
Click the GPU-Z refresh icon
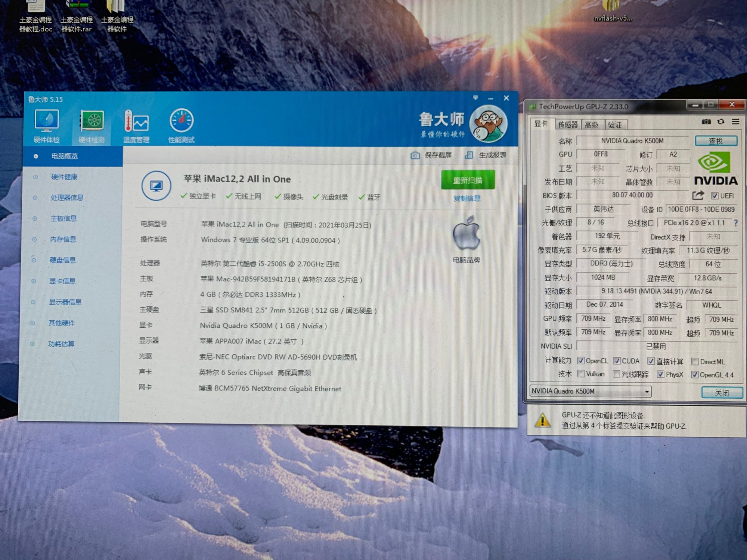(x=721, y=122)
